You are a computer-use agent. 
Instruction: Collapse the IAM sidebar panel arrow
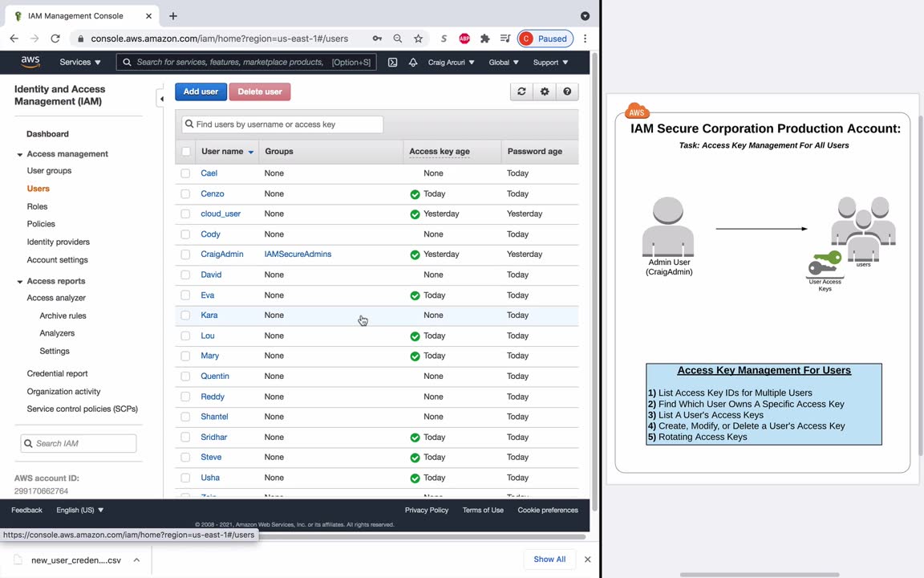pyautogui.click(x=161, y=99)
